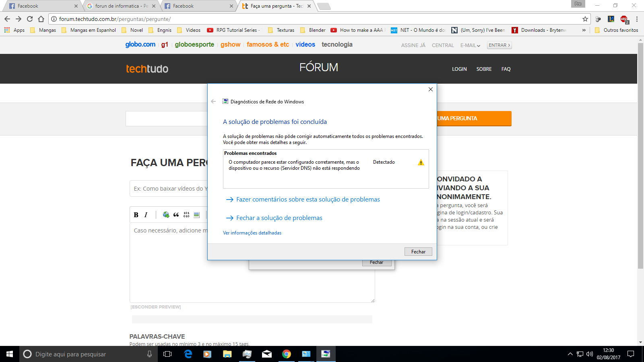This screenshot has height=362, width=644.
Task: Open the Mangas bookmark folder
Action: pos(43,30)
